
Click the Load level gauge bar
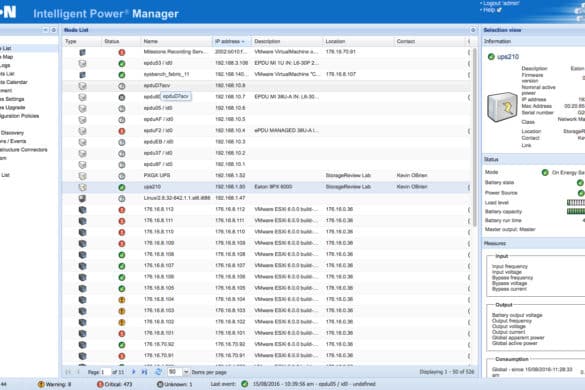click(x=576, y=203)
